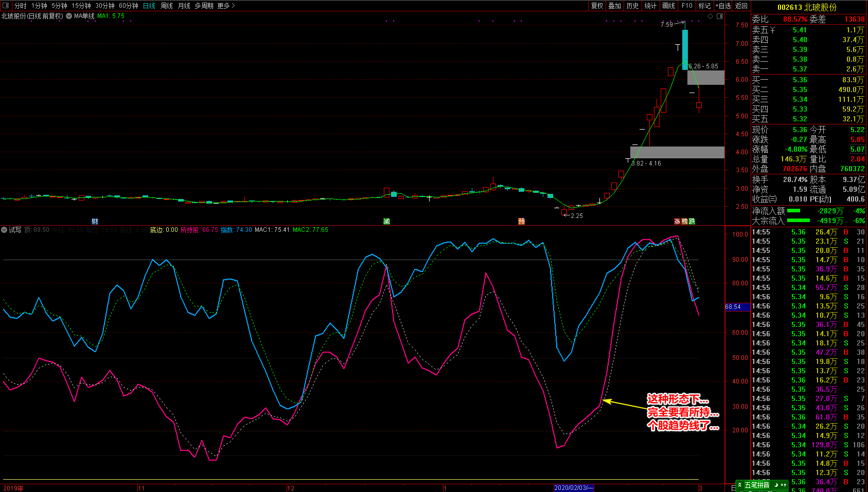Click the 预 marker below the candlesticks
Image resolution: width=868 pixels, height=492 pixels.
click(x=521, y=222)
